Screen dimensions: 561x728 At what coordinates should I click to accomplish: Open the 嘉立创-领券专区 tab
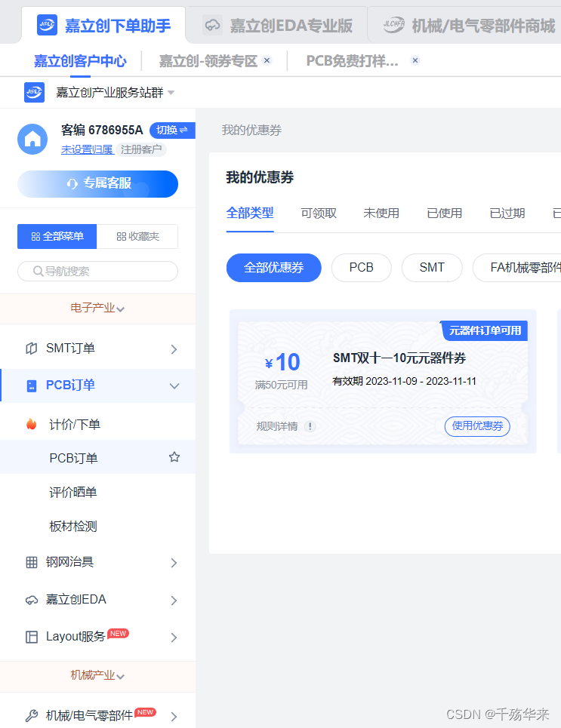(x=208, y=61)
